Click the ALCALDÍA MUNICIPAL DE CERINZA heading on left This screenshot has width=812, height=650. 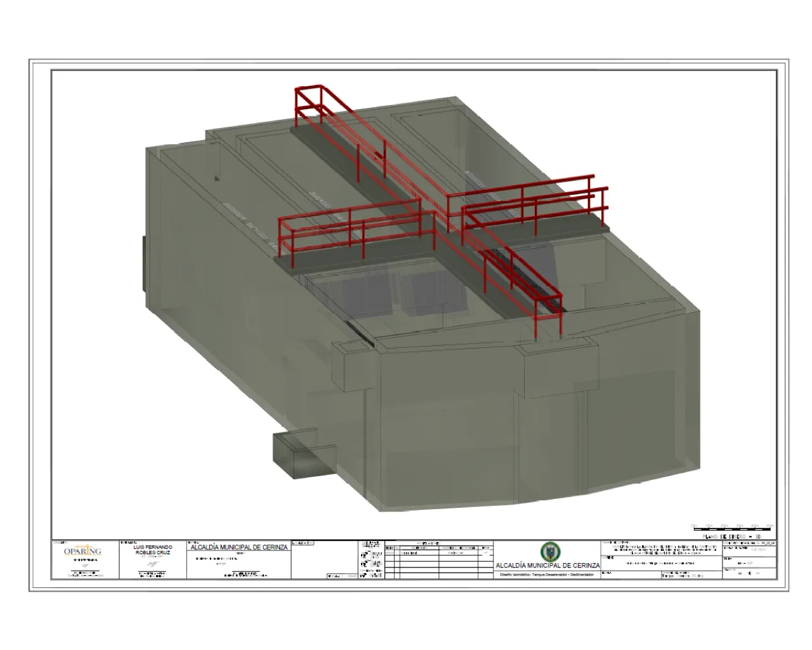(x=239, y=547)
